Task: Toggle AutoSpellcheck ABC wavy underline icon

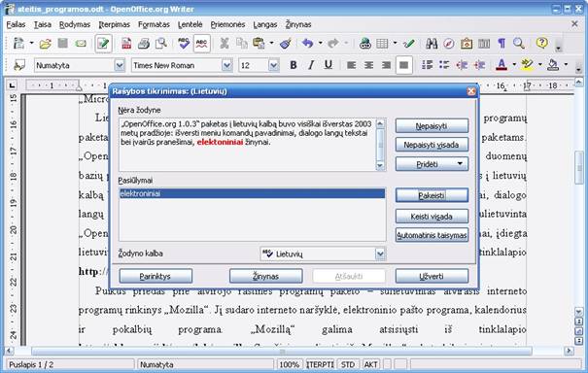Action: click(x=202, y=44)
